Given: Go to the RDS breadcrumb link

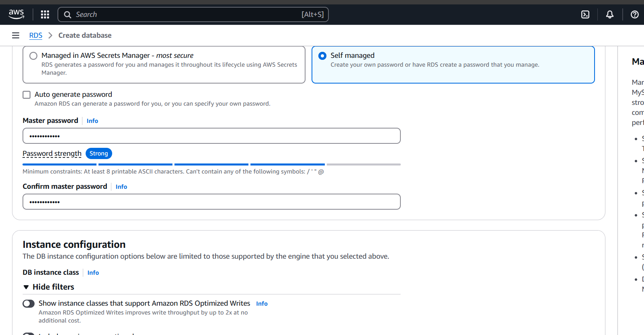Looking at the screenshot, I should point(36,35).
